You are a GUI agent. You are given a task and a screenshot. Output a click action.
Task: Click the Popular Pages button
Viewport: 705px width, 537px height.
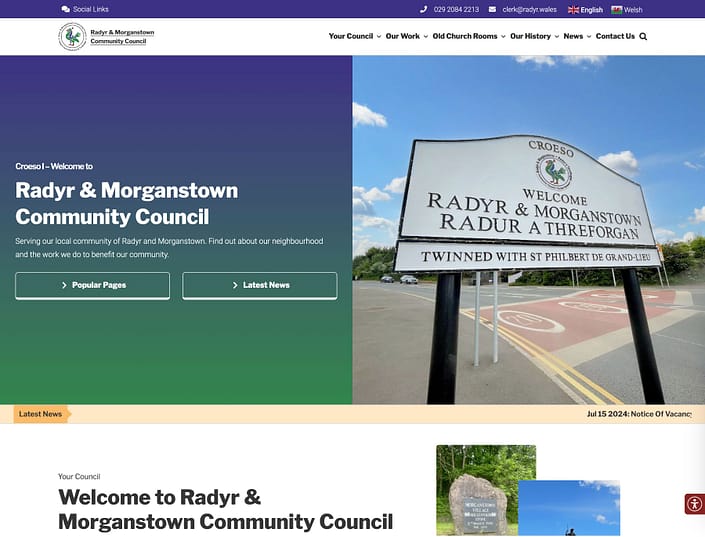point(92,285)
